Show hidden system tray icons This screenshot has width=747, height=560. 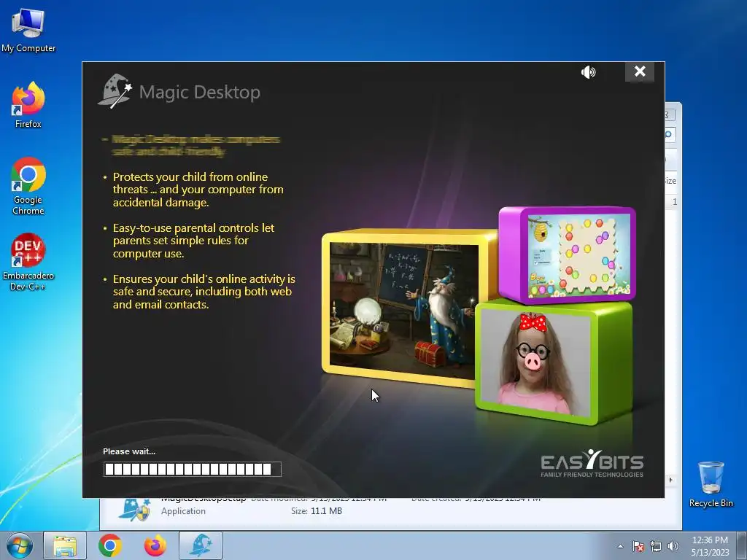(620, 546)
